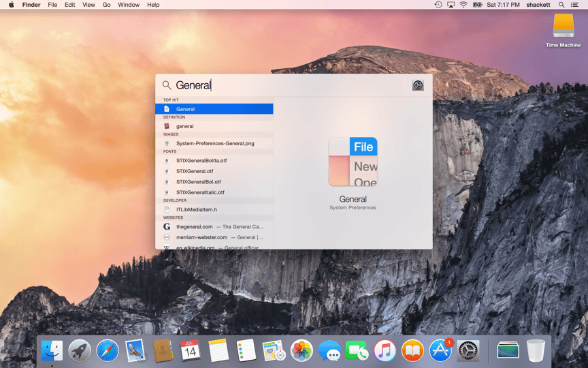Open thegeneral.com website result
Screen dimensions: 588x368
point(214,226)
